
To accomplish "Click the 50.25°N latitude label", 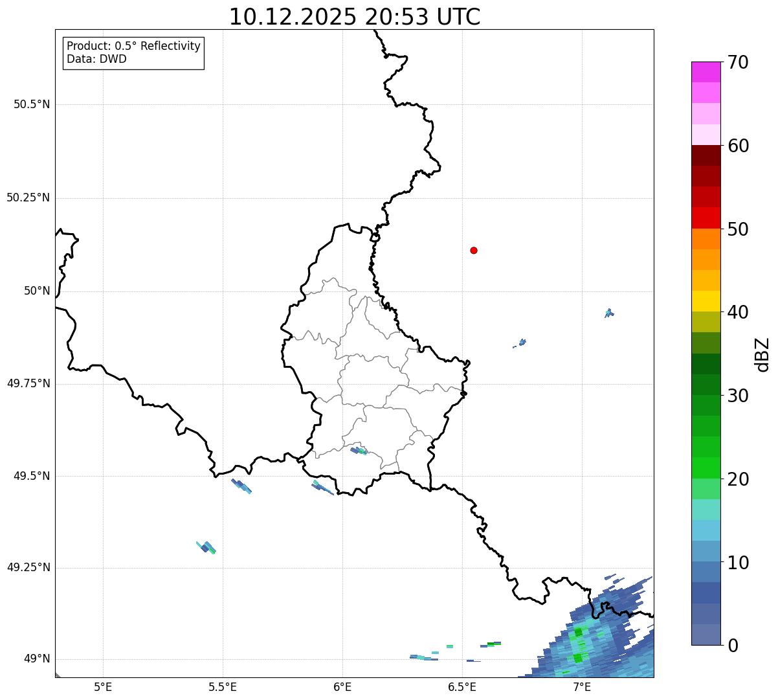I will tap(28, 198).
